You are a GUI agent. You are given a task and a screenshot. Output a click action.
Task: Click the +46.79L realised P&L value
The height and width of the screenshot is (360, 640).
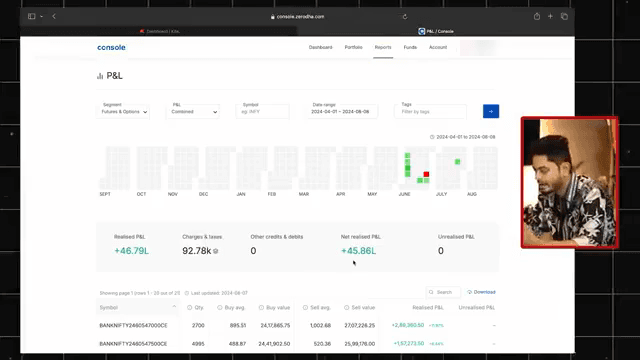[131, 251]
